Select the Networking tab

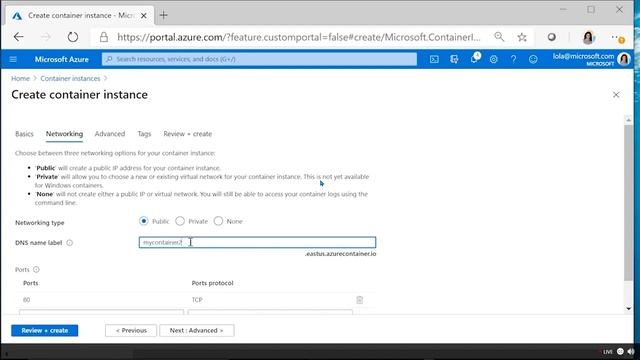[x=64, y=134]
